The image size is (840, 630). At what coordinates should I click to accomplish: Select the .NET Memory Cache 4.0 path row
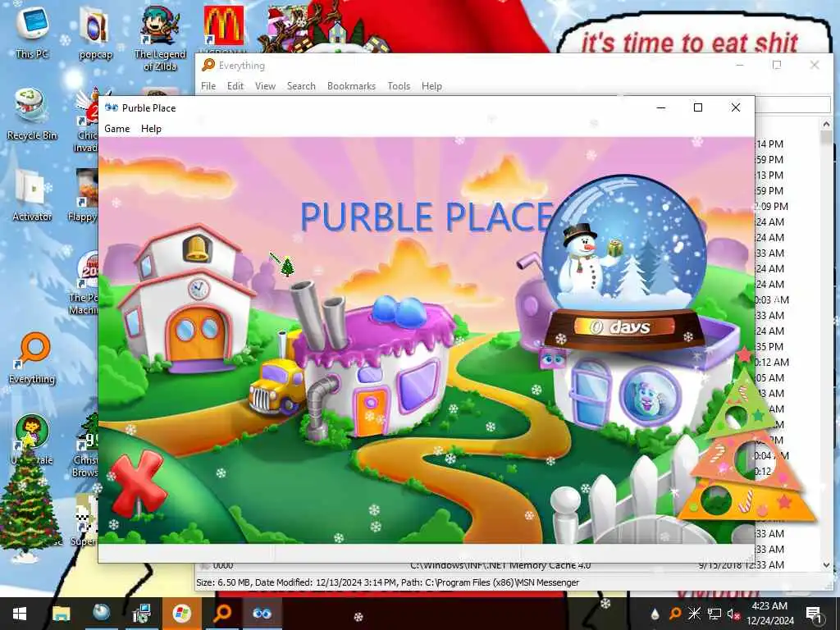pyautogui.click(x=500, y=565)
